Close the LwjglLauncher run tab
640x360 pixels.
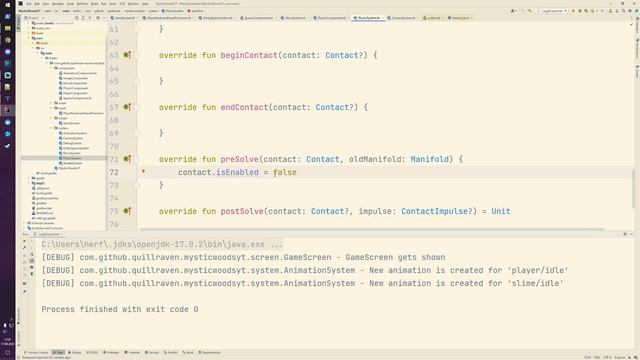[x=62, y=234]
